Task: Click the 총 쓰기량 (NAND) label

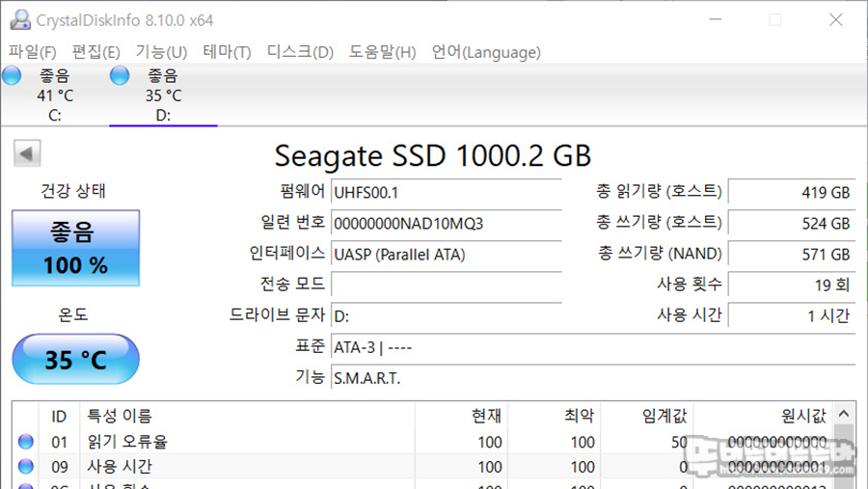Action: 660,254
